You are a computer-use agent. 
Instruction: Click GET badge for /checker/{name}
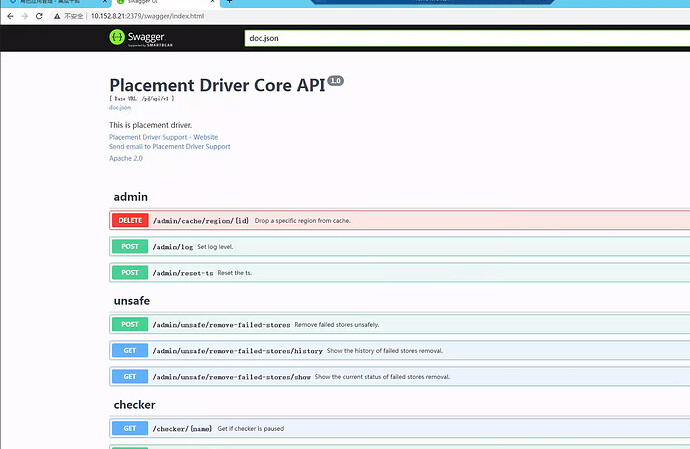click(x=130, y=428)
